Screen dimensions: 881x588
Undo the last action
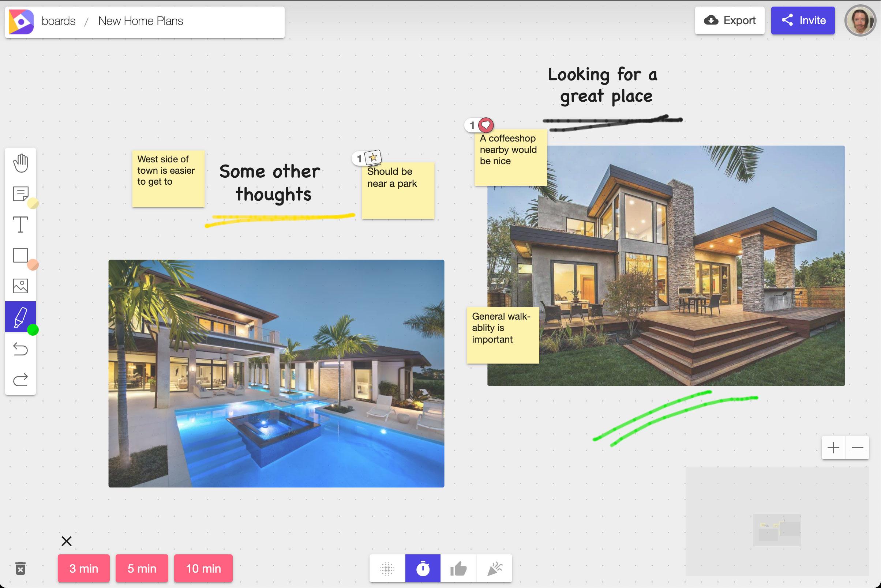pos(20,349)
